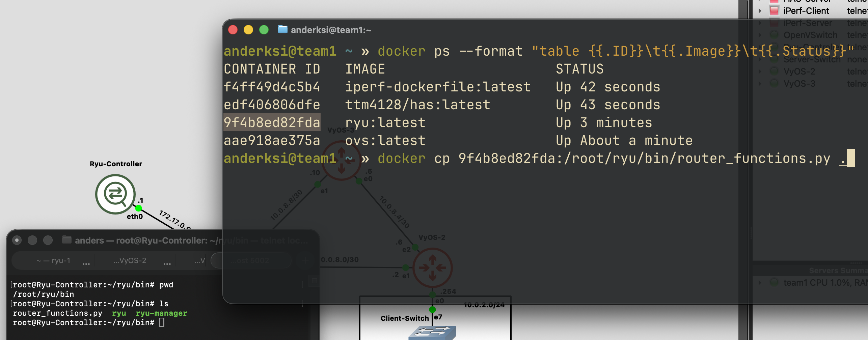Click the 10.0.8.8/30 link label
The image size is (868, 340).
[286, 205]
